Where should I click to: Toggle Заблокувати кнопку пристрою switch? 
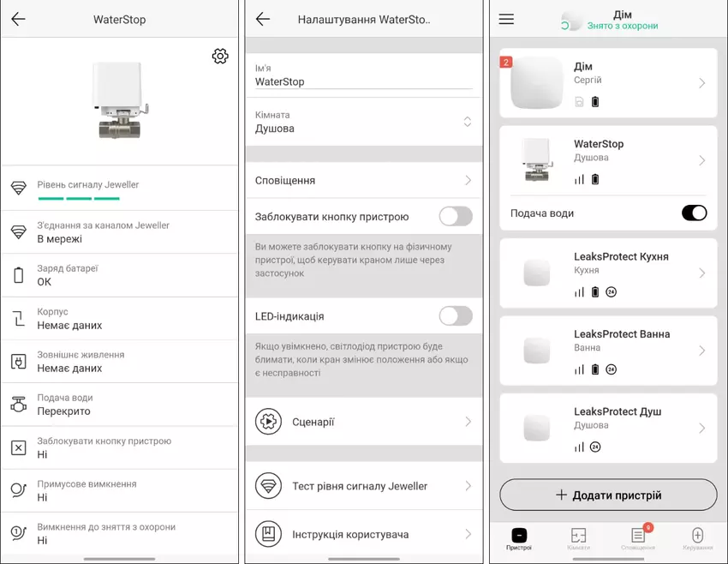455,217
